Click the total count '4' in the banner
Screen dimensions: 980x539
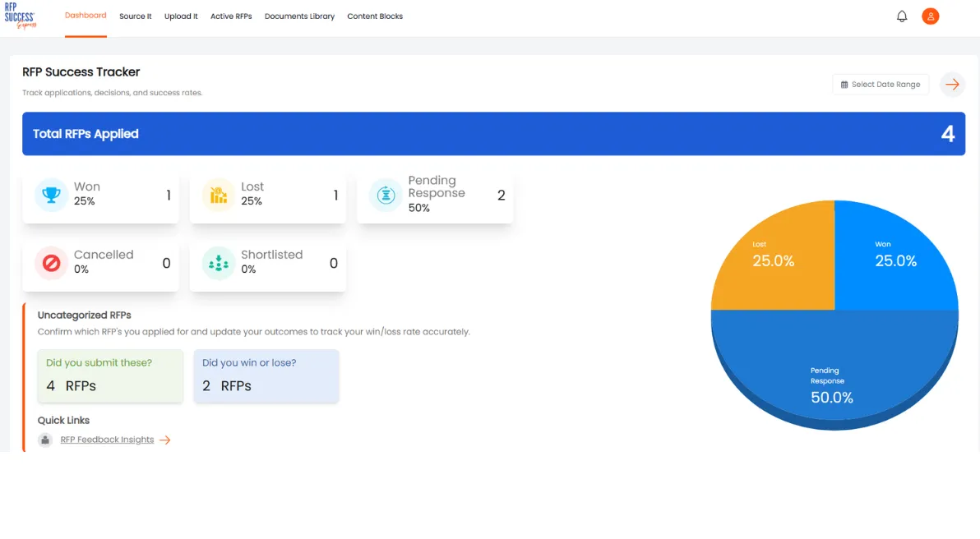click(947, 134)
